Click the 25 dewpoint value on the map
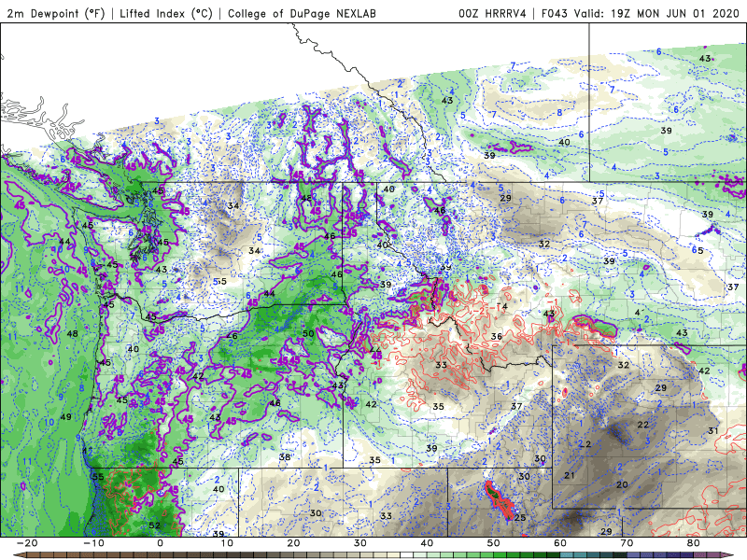The width and height of the screenshot is (747, 560). tap(520, 518)
